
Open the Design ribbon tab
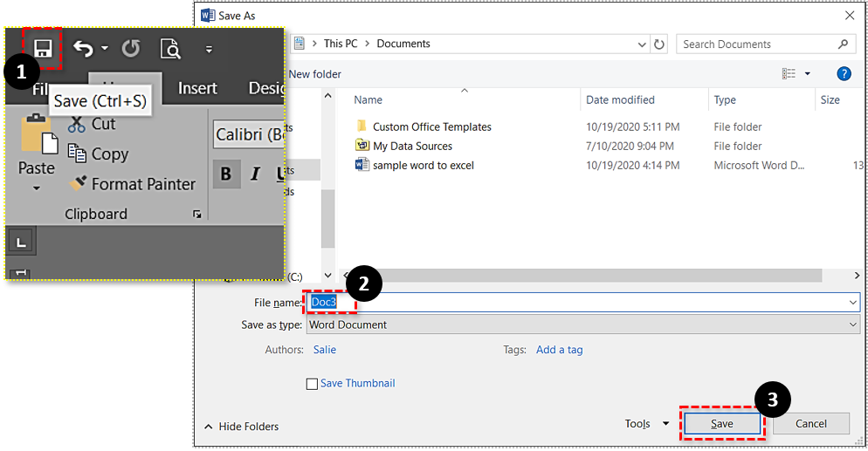pos(267,88)
